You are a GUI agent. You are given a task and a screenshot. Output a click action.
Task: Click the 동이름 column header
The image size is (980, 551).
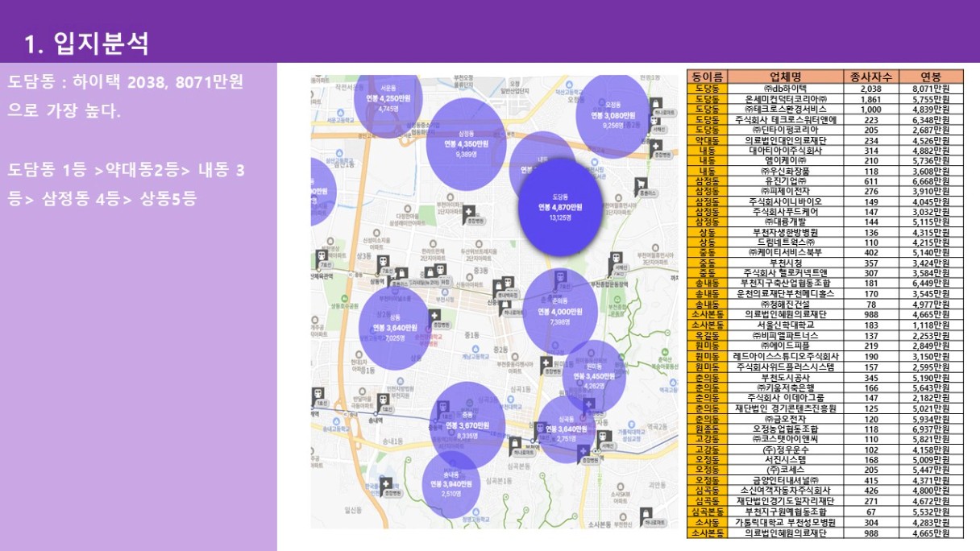707,77
